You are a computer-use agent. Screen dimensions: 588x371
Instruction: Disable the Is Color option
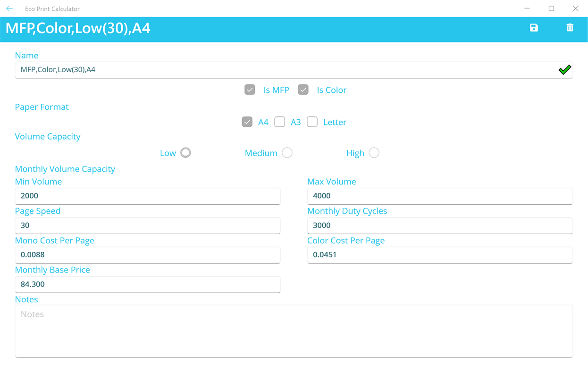[303, 90]
